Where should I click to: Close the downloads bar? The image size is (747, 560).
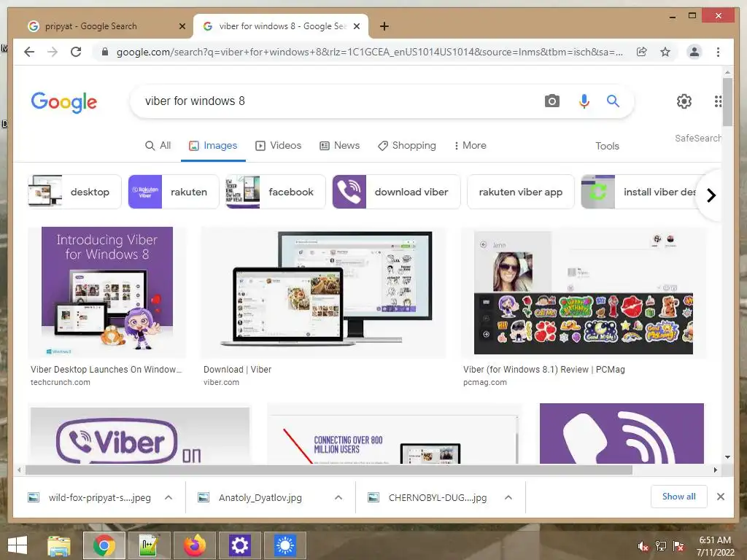[720, 497]
